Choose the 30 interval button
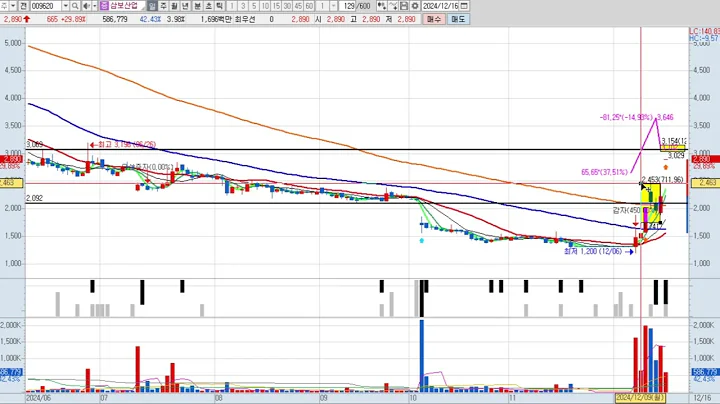This screenshot has height=404, width=720. point(287,6)
